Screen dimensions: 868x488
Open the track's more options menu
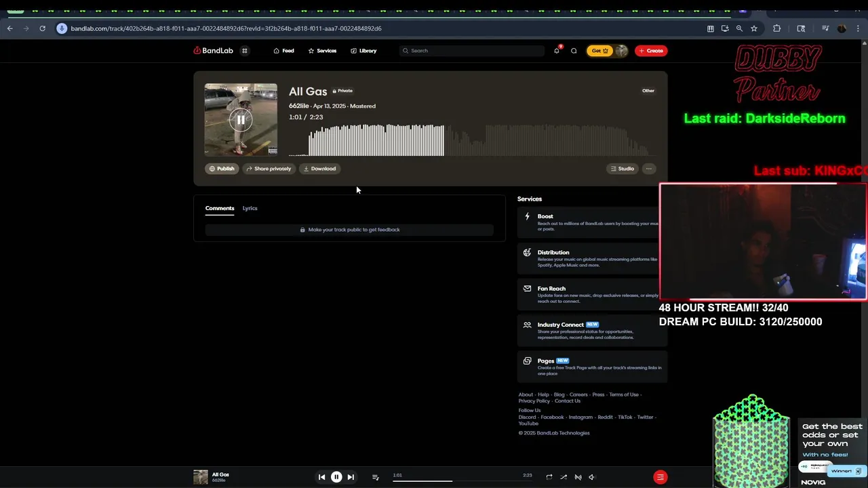click(649, 169)
